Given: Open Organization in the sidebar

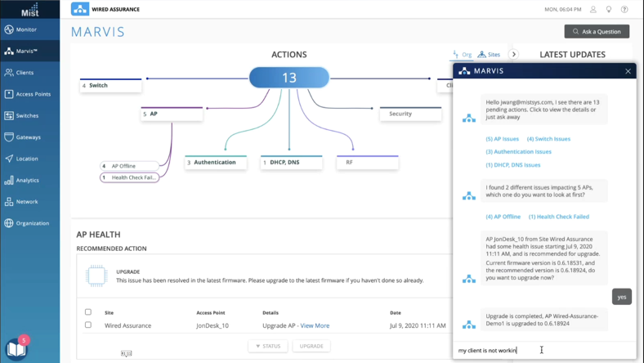Looking at the screenshot, I should tap(32, 223).
